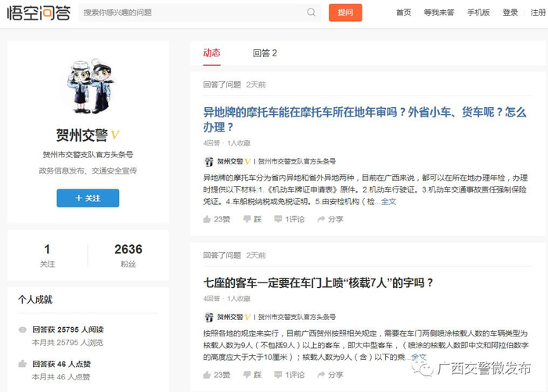Click the 悟空问答 logo
This screenshot has height=392, width=548.
pyautogui.click(x=38, y=13)
